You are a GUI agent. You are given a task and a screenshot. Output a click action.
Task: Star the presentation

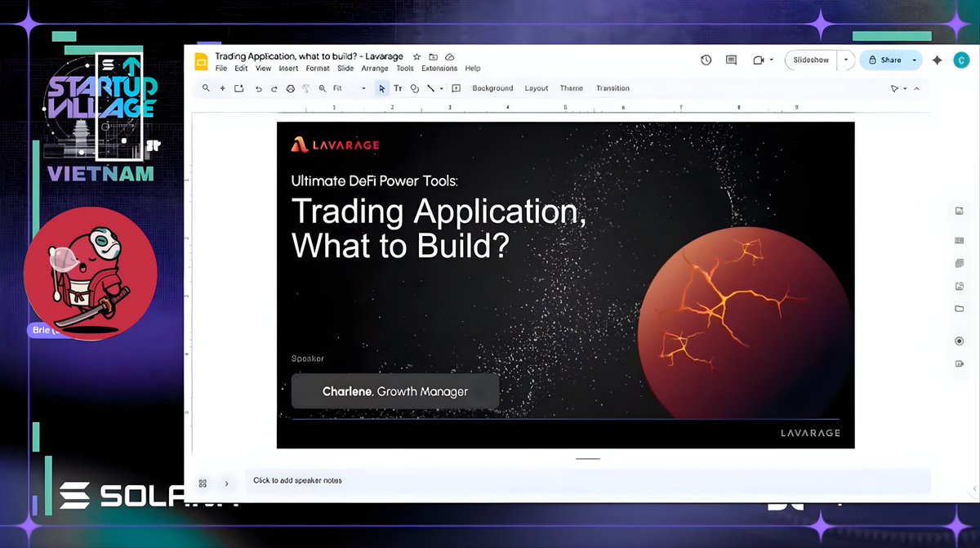(416, 56)
